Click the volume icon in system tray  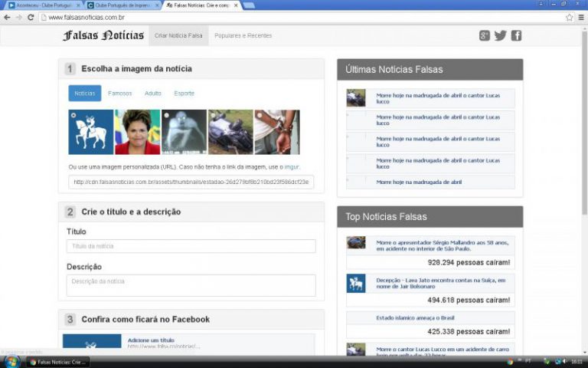pos(565,362)
